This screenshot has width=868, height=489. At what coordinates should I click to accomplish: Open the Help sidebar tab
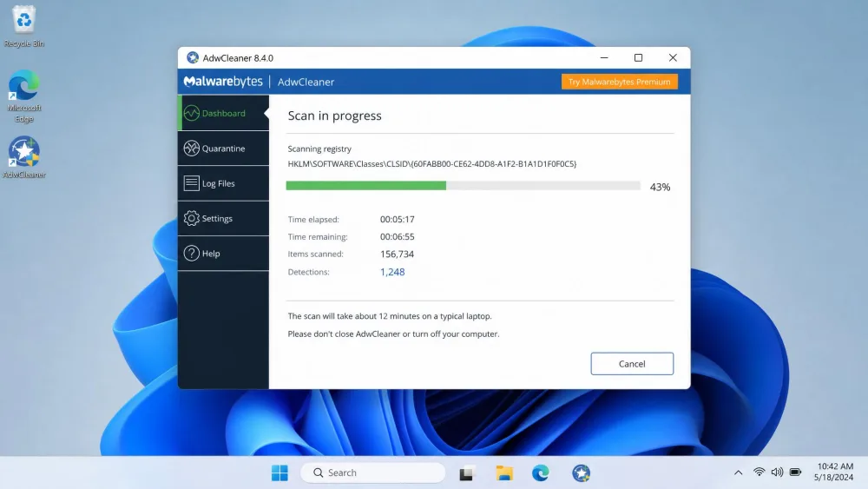(x=223, y=253)
